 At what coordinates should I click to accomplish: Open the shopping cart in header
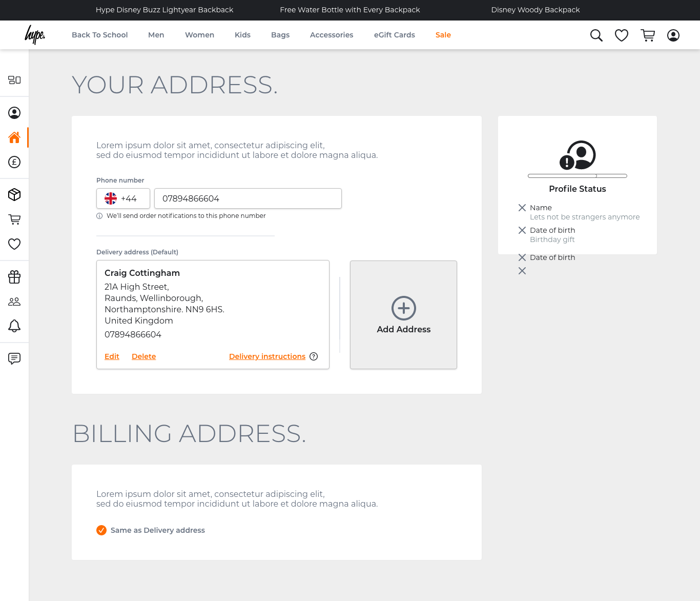[648, 35]
